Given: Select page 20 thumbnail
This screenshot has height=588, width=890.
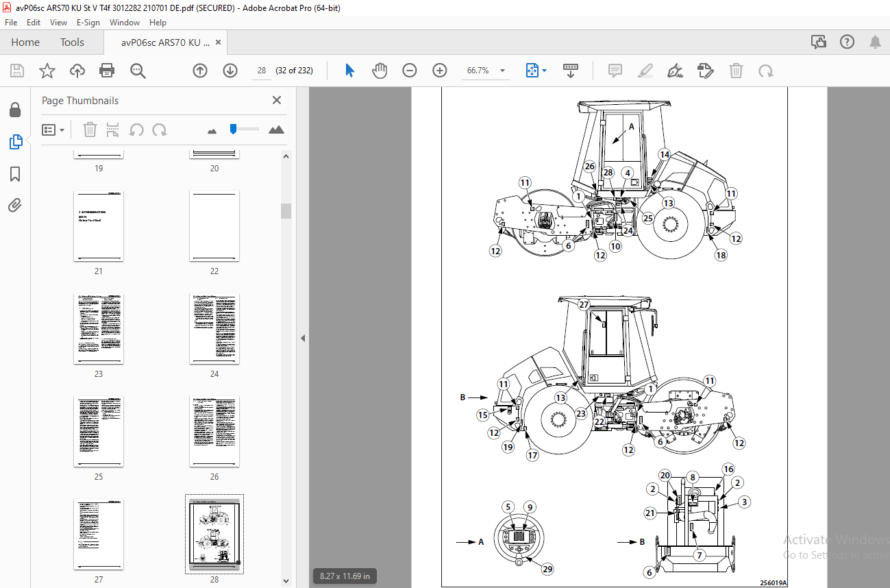Looking at the screenshot, I should point(214,155).
